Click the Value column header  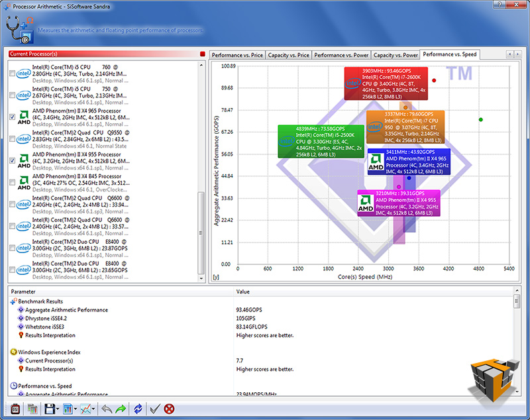(x=374, y=291)
